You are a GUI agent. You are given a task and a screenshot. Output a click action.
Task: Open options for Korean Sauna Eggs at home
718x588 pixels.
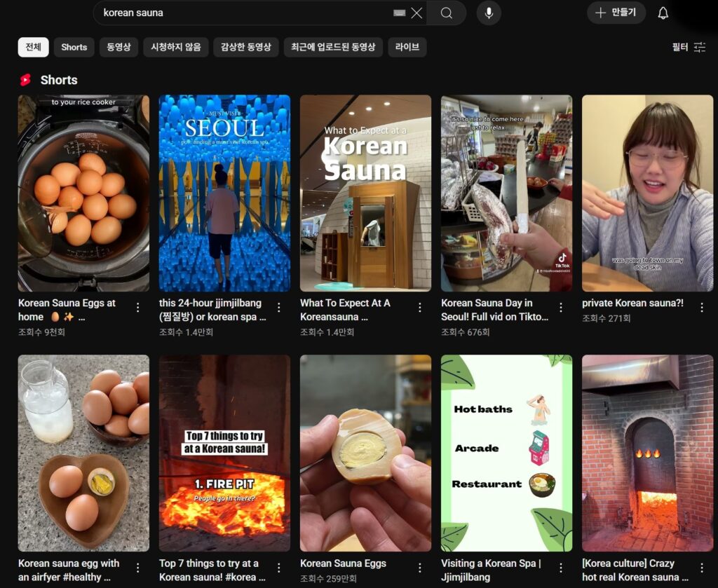pos(137,308)
